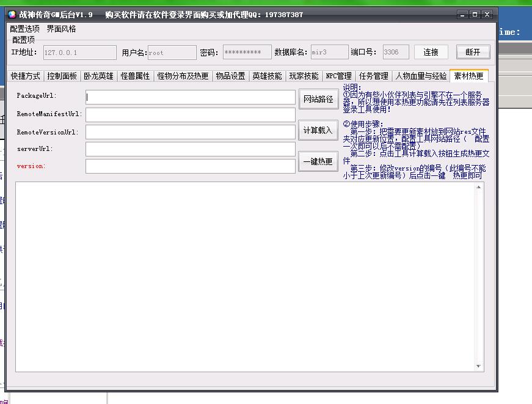Image resolution: width=532 pixels, height=404 pixels.
Task: Focus the PackageUrl input field
Action: click(x=191, y=97)
